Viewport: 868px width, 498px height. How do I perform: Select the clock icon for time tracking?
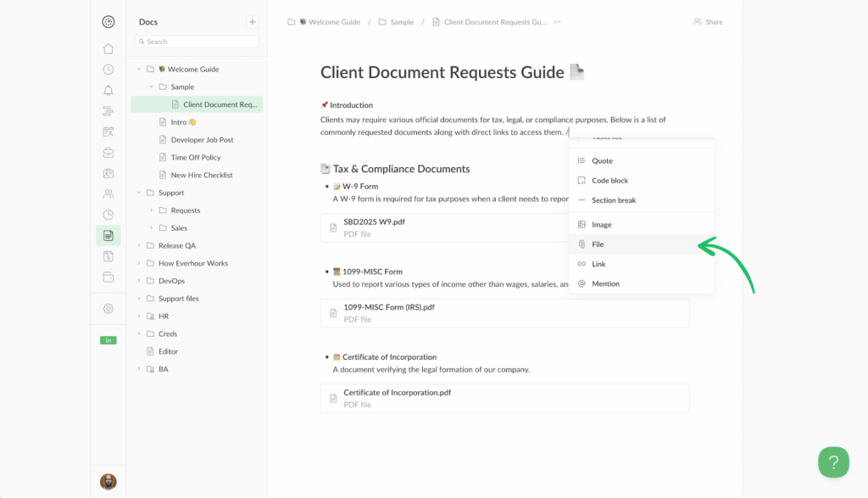coord(108,70)
